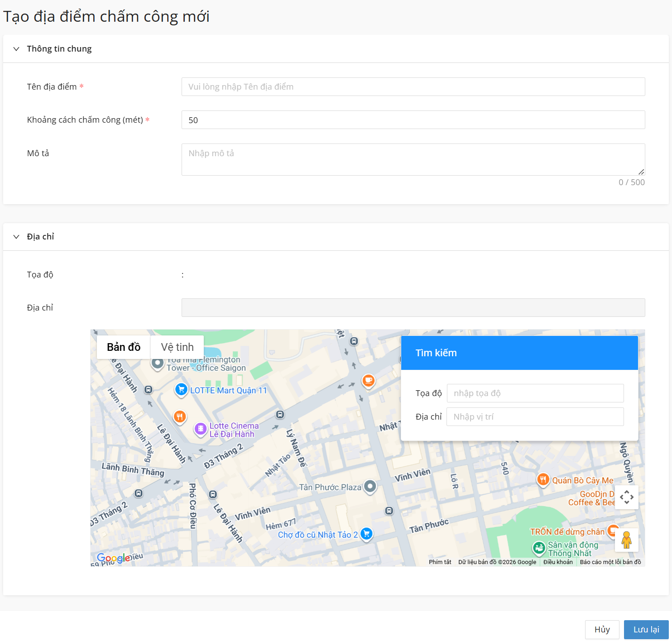
Task: Switch map to Vệ tinh view
Action: (177, 347)
